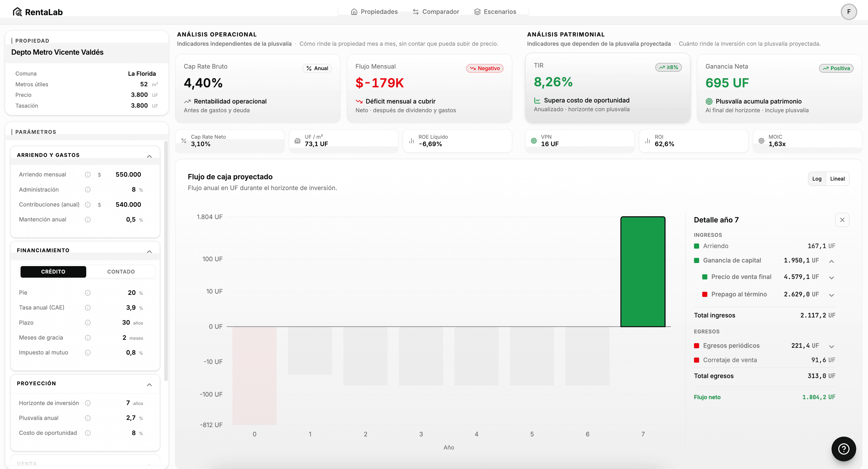Click the Flujo neto 1.804,2 UF value

click(x=818, y=397)
